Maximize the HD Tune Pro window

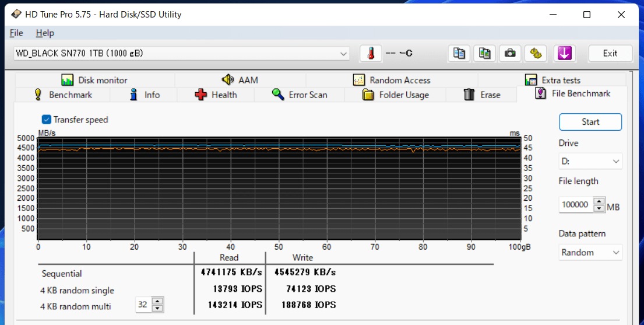click(x=587, y=15)
